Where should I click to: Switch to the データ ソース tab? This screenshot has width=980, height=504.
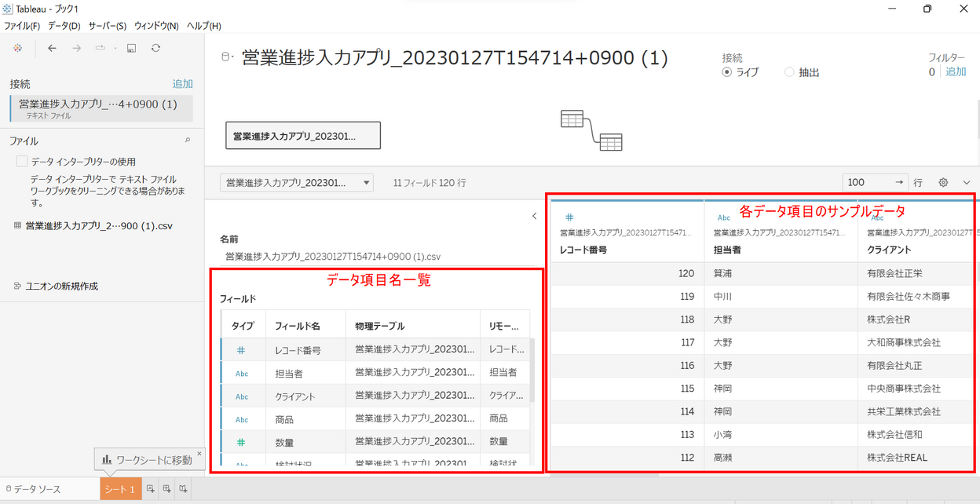(x=33, y=489)
